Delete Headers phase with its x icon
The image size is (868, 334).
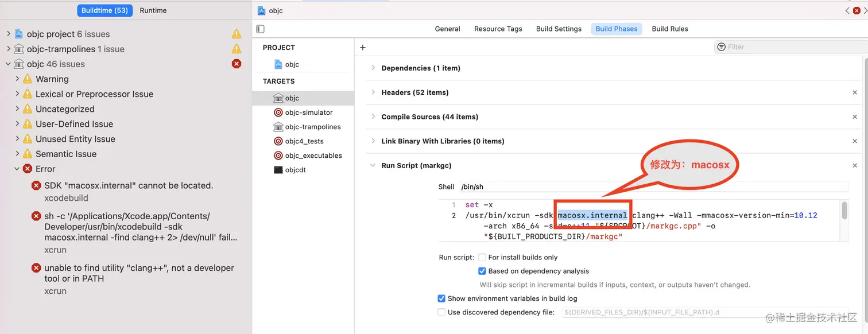click(855, 92)
